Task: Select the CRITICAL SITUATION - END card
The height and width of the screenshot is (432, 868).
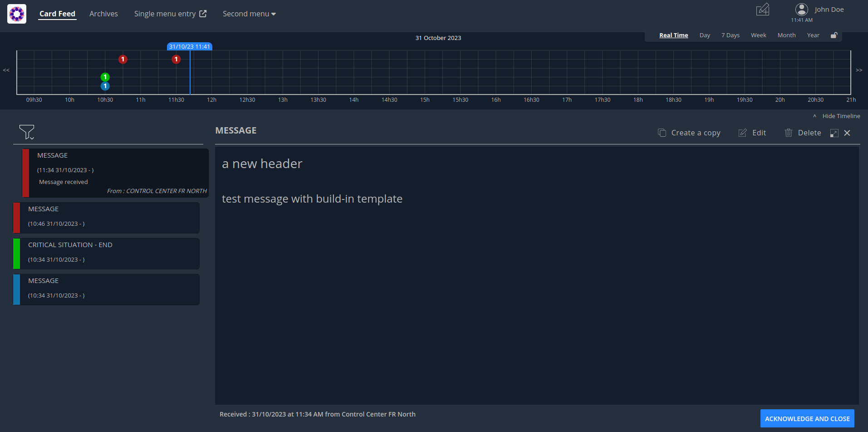Action: point(106,253)
